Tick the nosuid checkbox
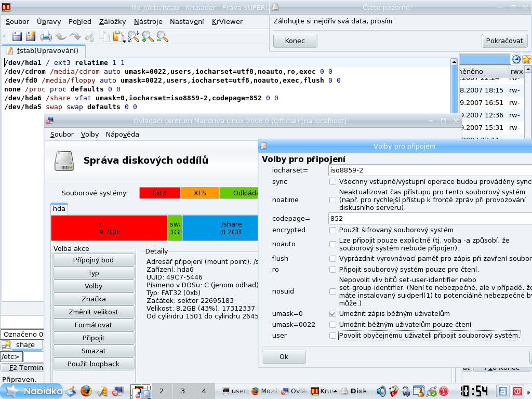532x399 pixels. point(332,291)
